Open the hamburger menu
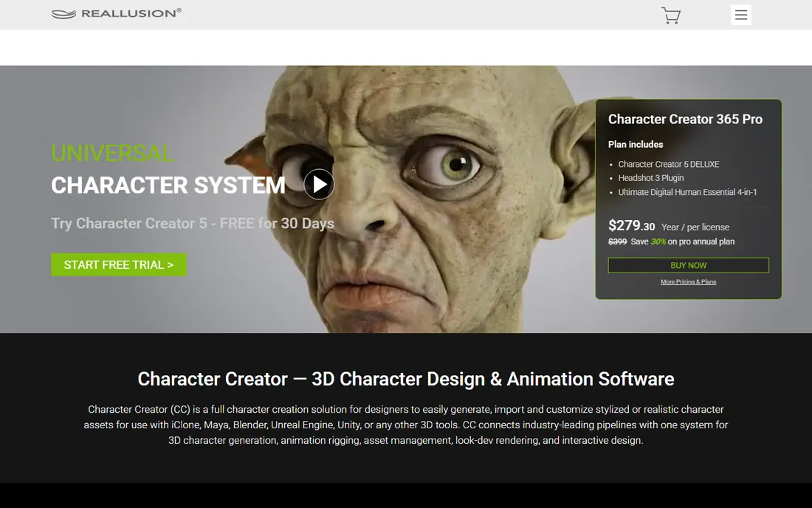This screenshot has height=508, width=812. pyautogui.click(x=741, y=15)
